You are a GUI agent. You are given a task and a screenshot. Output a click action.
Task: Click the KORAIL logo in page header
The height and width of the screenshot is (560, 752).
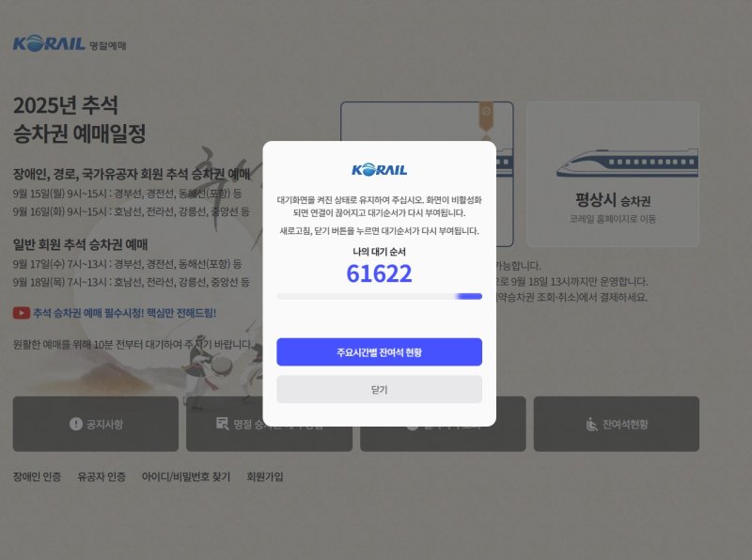[x=49, y=43]
